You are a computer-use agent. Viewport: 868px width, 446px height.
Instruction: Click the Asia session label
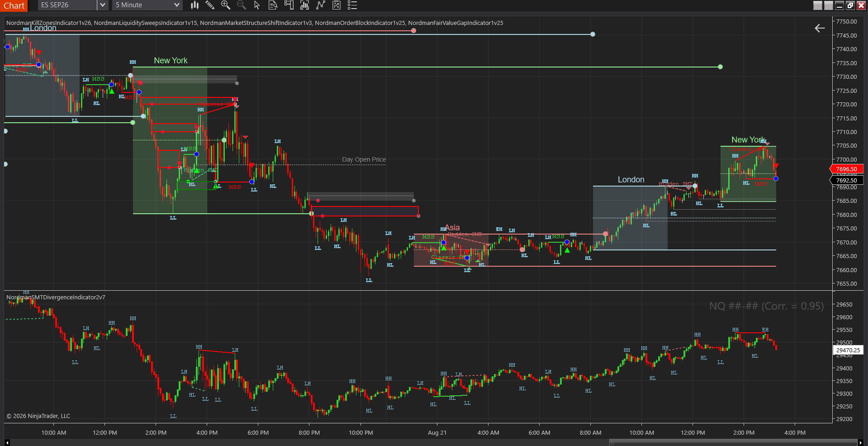coord(452,227)
